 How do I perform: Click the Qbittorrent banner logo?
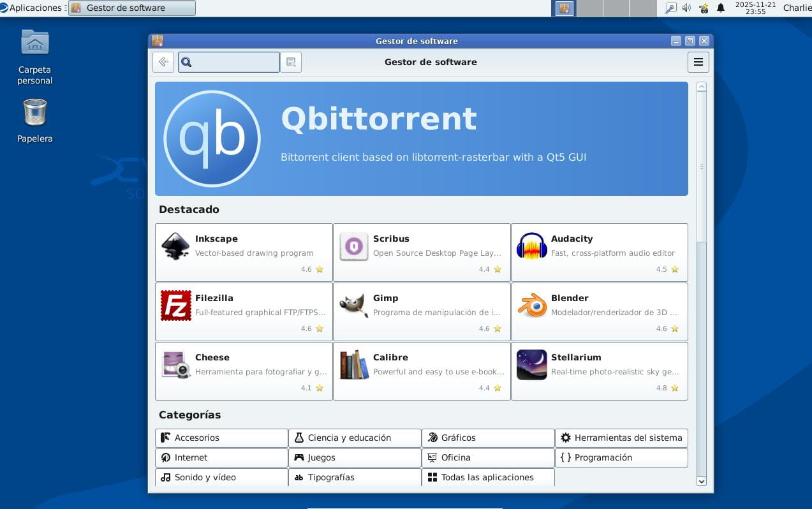[x=212, y=138]
